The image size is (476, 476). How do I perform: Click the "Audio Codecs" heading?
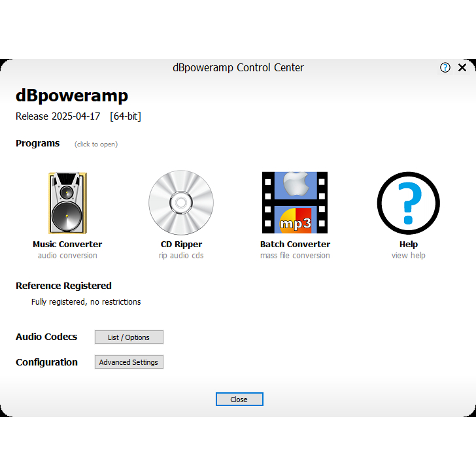pos(46,337)
